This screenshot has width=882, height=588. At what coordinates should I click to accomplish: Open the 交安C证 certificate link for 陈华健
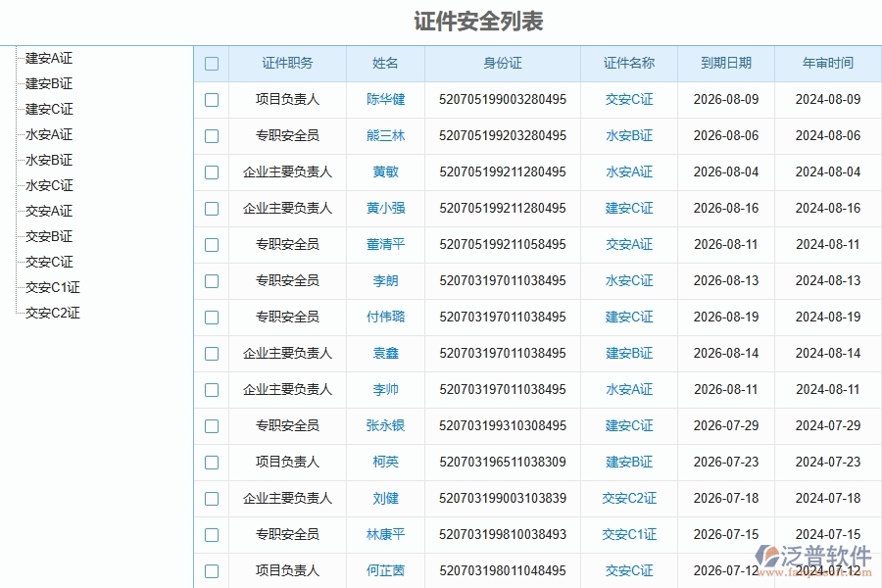(x=628, y=100)
